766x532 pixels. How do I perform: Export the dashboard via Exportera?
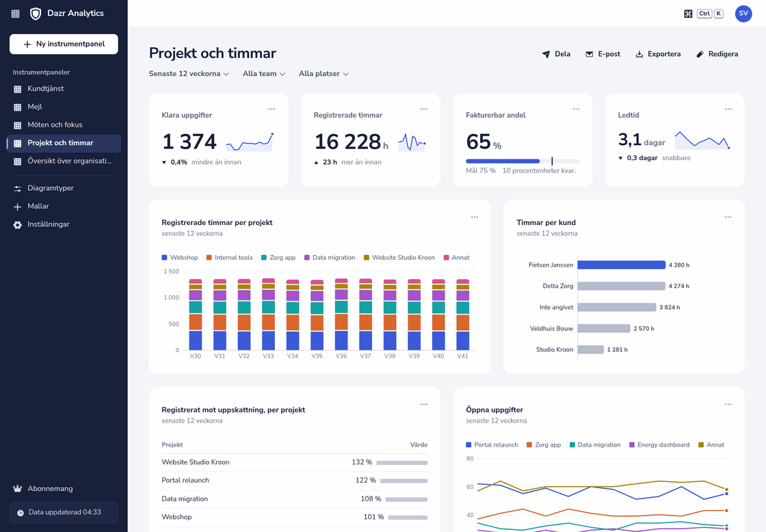point(658,54)
